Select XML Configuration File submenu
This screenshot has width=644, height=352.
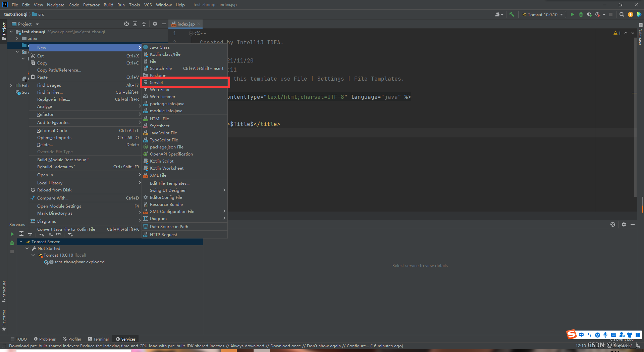click(184, 211)
